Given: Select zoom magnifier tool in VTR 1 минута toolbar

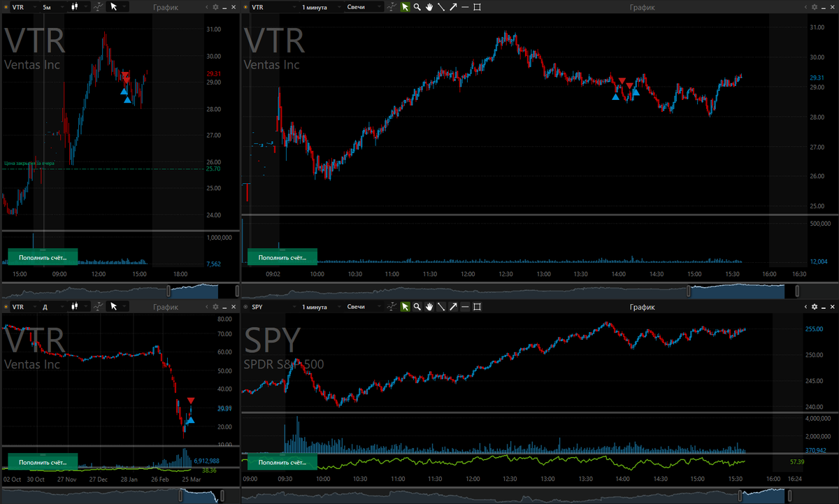Looking at the screenshot, I should 417,7.
